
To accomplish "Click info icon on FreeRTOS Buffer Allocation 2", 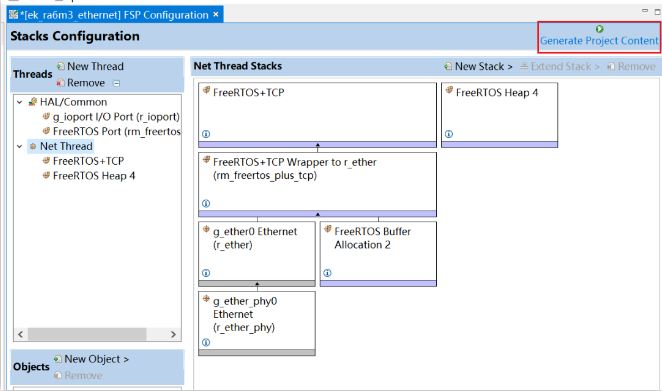I will coord(327,273).
